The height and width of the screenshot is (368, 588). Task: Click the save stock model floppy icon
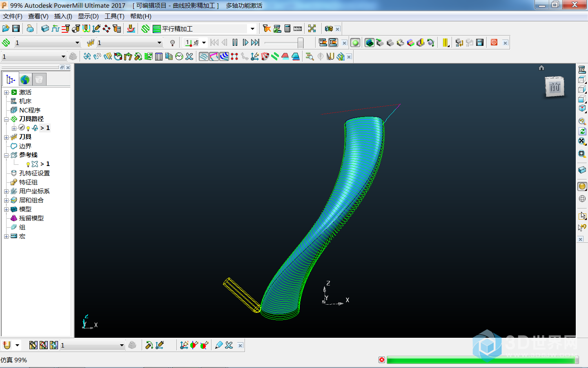[x=480, y=43]
